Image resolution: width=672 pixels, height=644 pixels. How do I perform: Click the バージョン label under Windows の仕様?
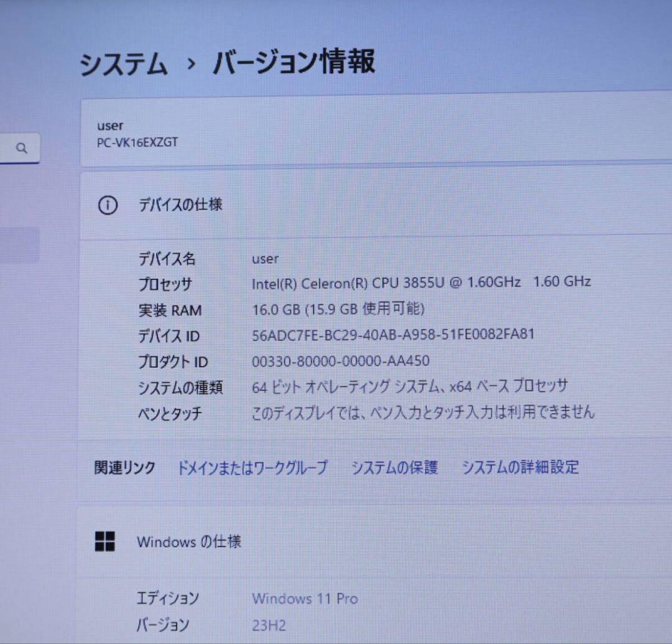click(162, 625)
